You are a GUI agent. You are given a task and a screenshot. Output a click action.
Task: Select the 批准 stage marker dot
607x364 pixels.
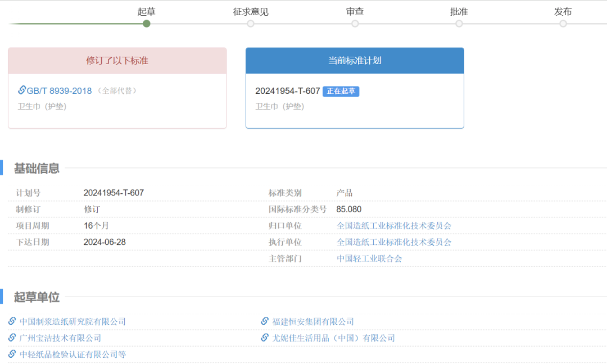(459, 24)
